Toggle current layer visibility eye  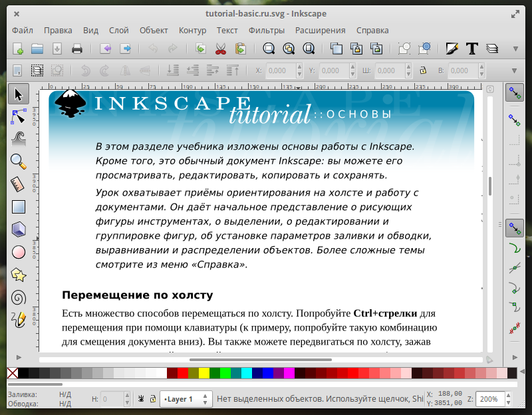tap(141, 399)
